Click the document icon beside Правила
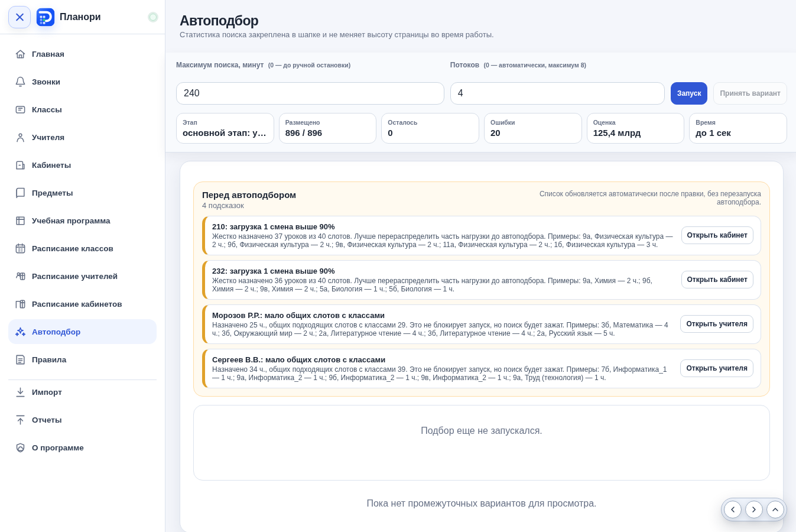This screenshot has width=796, height=532. pyautogui.click(x=20, y=359)
